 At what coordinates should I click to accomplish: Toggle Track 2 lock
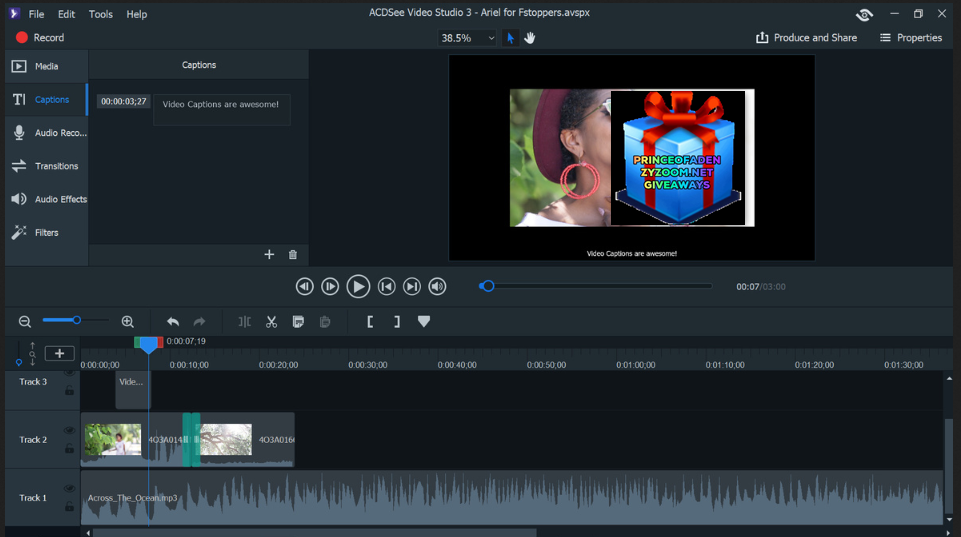coord(69,449)
